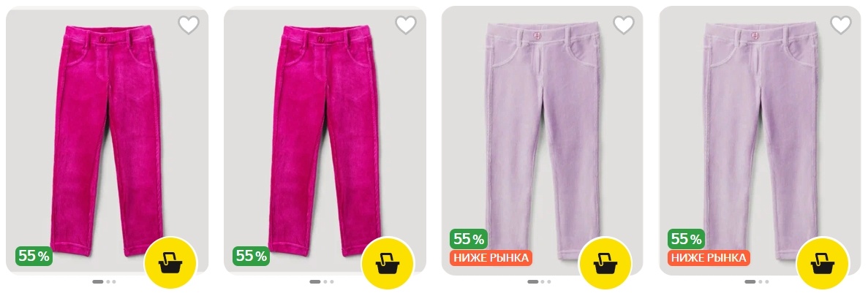Add second pink pants to shopping basket

click(x=388, y=263)
